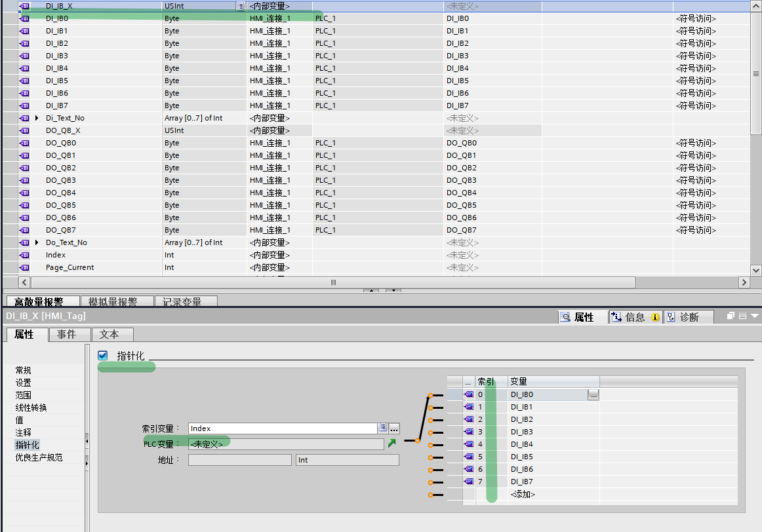Screen dimensions: 762x532
Task: Click the tag icon of the DO_QB_X row
Action: 24,130
